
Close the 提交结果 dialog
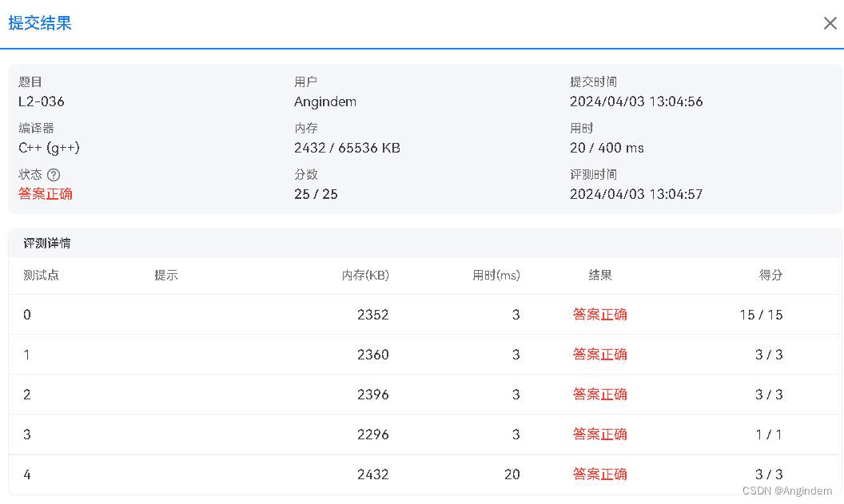[x=830, y=23]
